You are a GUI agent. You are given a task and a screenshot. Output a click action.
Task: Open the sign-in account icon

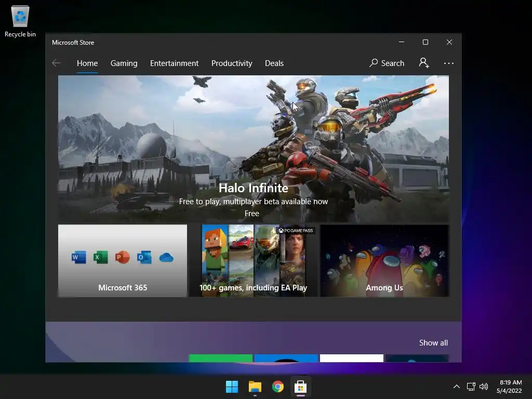(424, 63)
